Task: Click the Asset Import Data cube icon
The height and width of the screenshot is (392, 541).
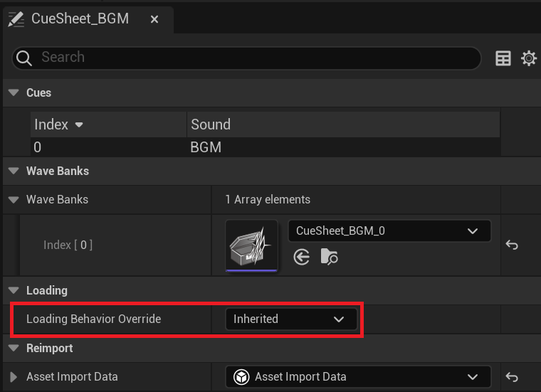Action: point(241,377)
